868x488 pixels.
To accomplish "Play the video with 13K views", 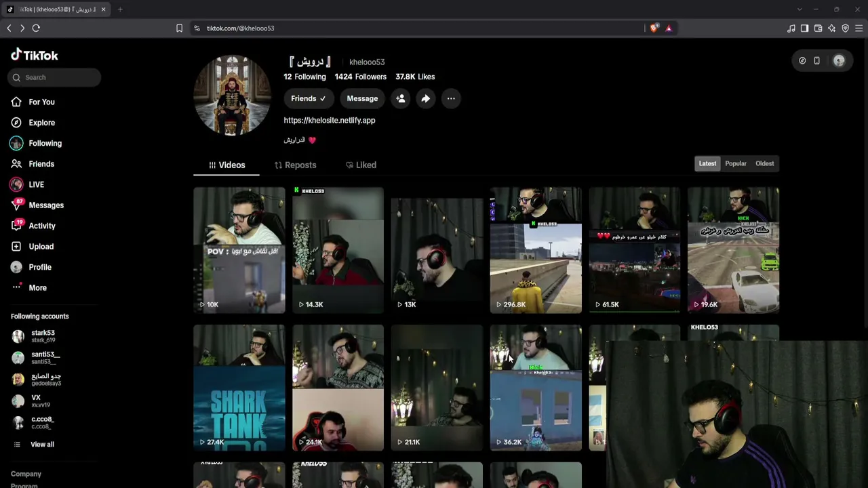I will click(x=437, y=250).
